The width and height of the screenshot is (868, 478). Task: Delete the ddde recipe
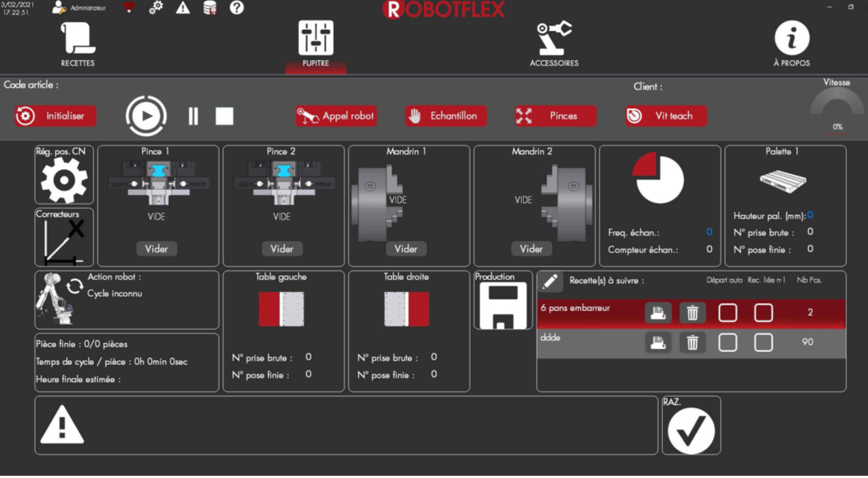tap(692, 342)
